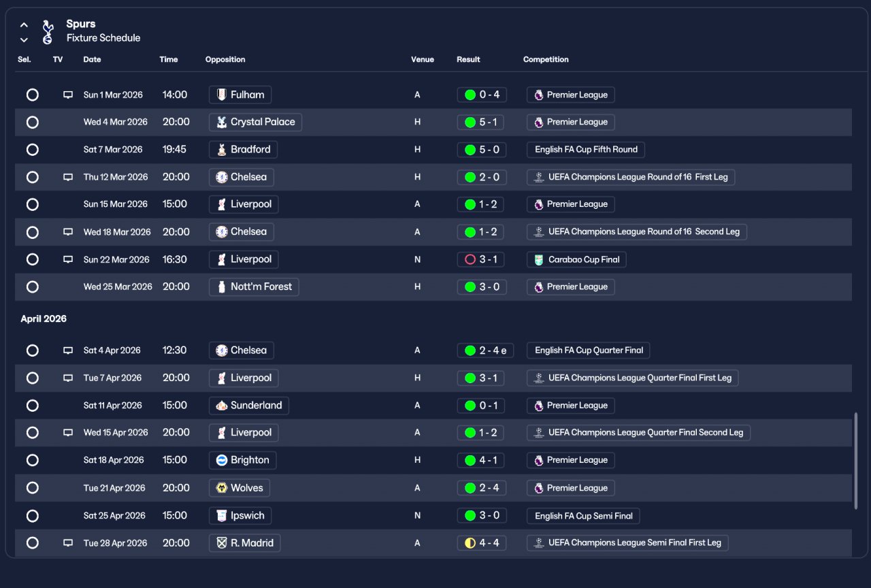The width and height of the screenshot is (871, 588).
Task: Click the Bradford club crest
Action: [221, 150]
